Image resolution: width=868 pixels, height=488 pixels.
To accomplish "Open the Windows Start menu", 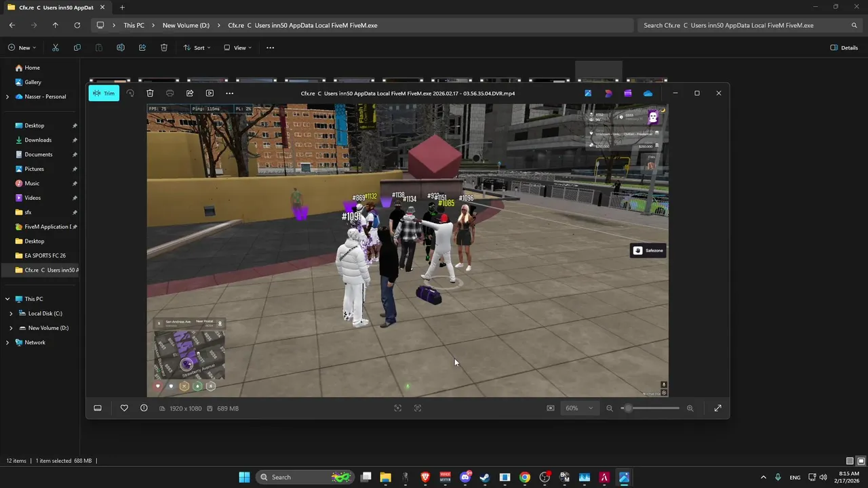I will [244, 477].
